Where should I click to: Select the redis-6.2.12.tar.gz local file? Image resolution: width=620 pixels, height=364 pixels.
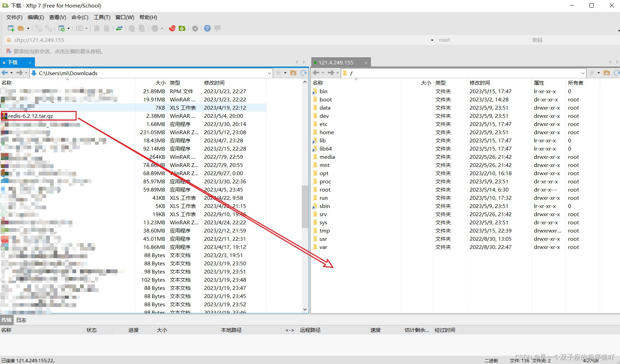(x=30, y=116)
